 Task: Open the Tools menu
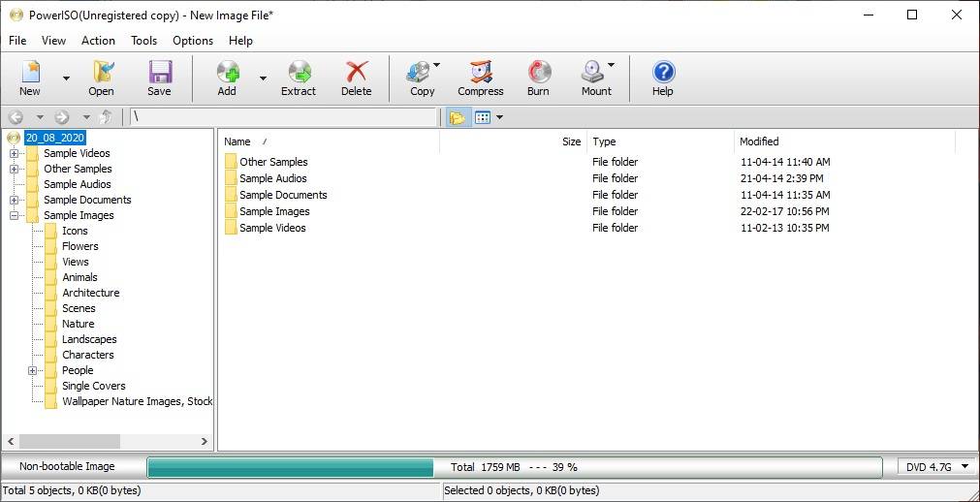143,41
